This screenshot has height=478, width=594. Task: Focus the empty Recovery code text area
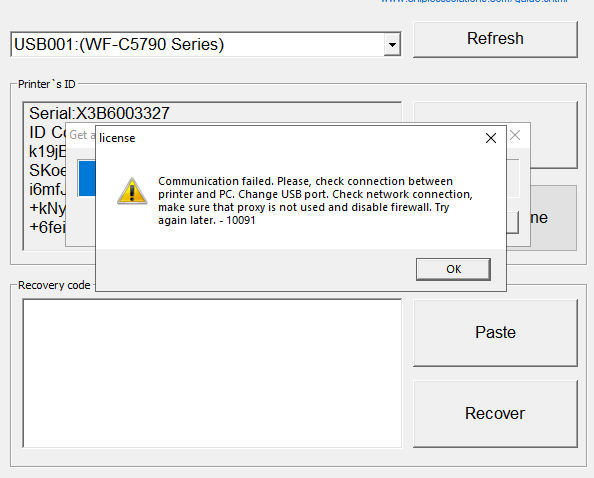[x=212, y=373]
